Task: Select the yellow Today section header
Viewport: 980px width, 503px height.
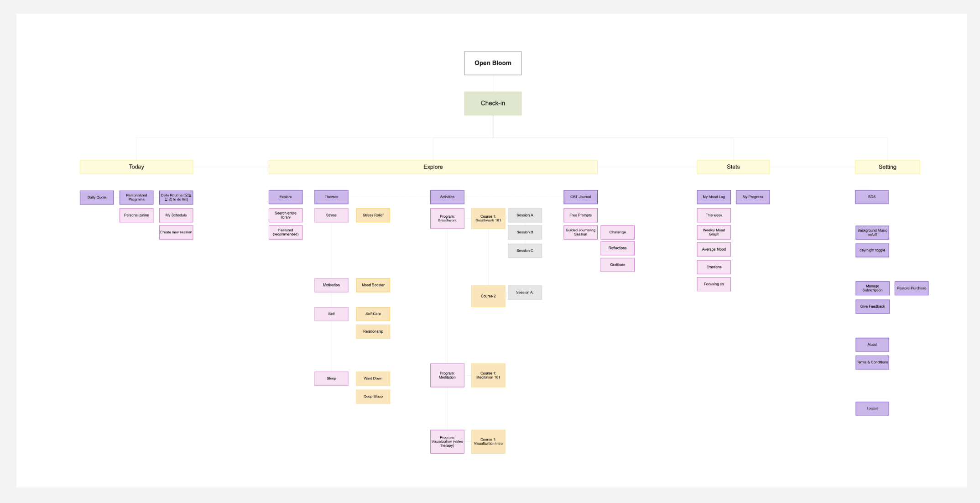Action: (136, 167)
